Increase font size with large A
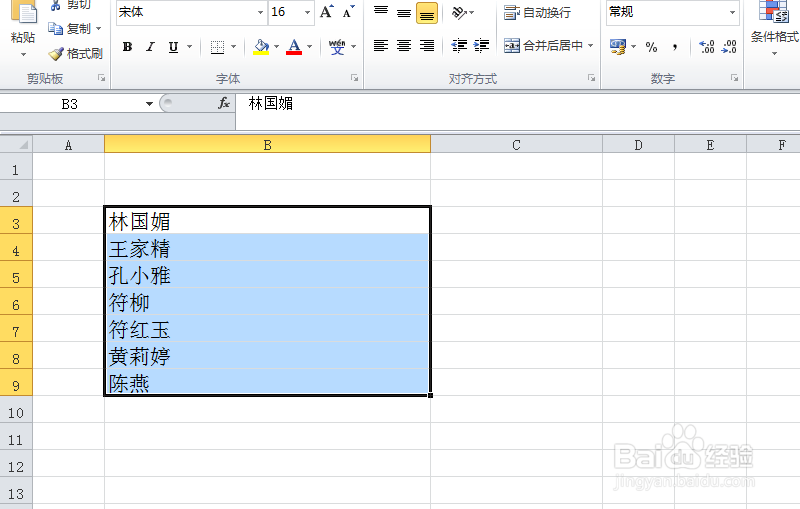 (x=327, y=12)
